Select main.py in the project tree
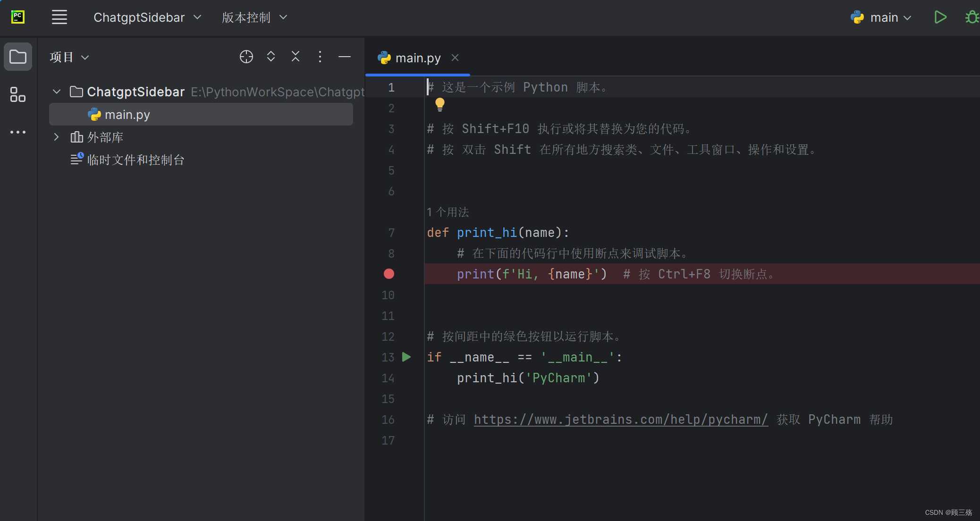Image resolution: width=980 pixels, height=521 pixels. tap(201, 115)
